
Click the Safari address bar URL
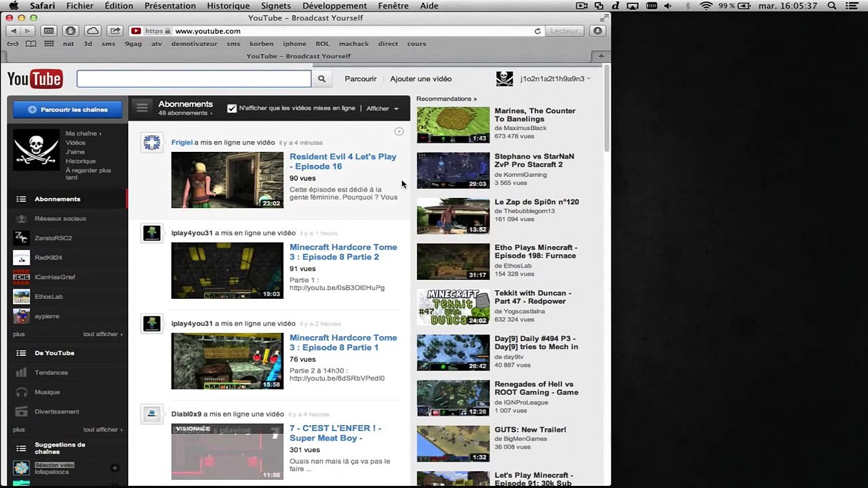click(x=208, y=31)
